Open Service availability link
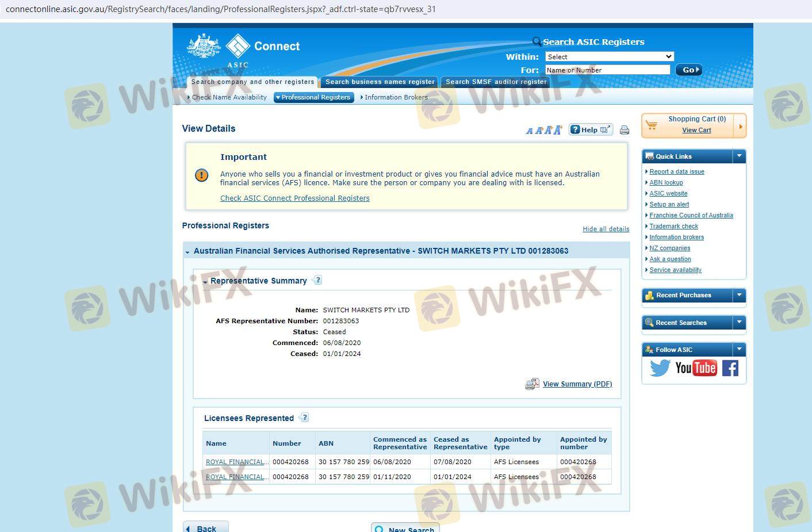The image size is (812, 532). point(676,270)
